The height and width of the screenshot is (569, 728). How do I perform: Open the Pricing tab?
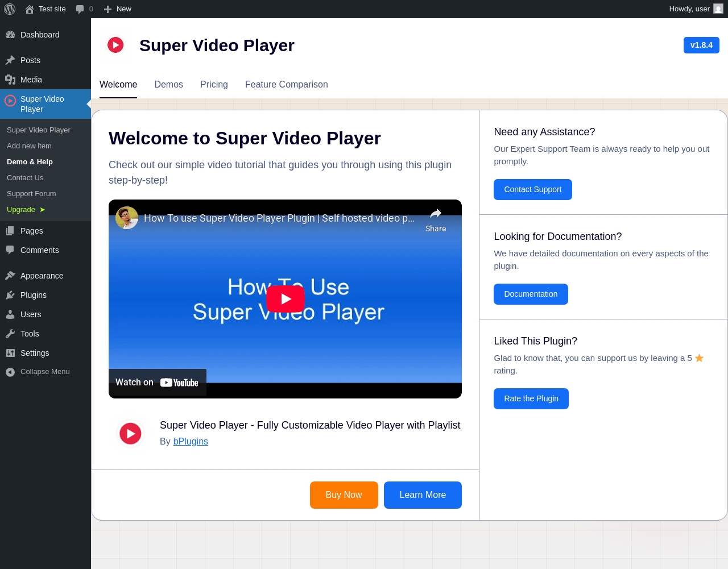tap(214, 85)
